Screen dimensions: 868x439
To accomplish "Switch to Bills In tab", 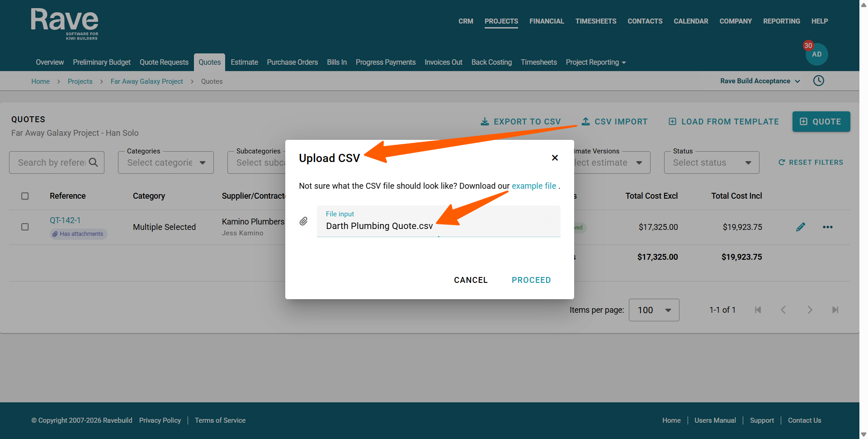I will (337, 62).
